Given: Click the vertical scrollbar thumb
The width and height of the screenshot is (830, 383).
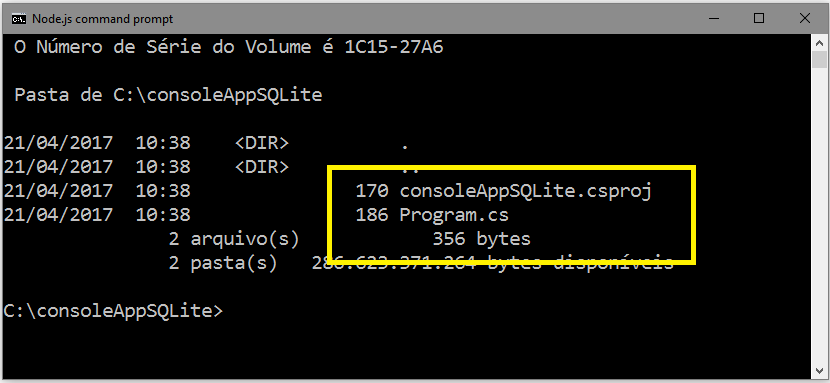Looking at the screenshot, I should click(819, 60).
